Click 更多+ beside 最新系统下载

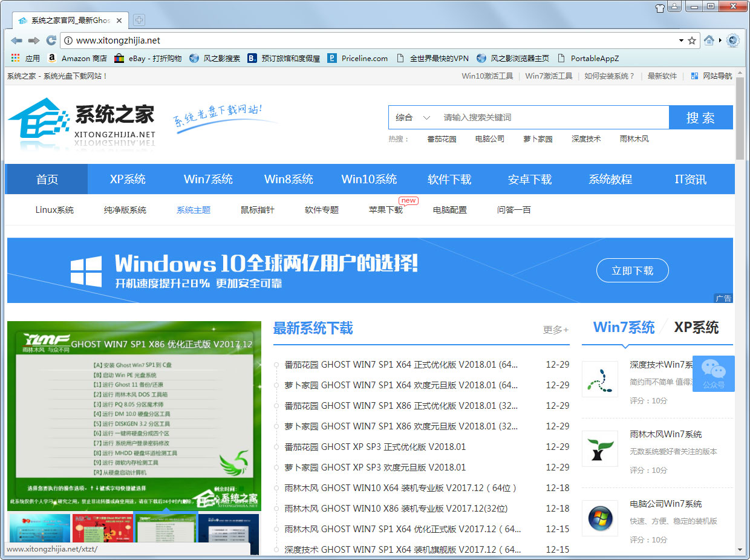click(x=556, y=330)
